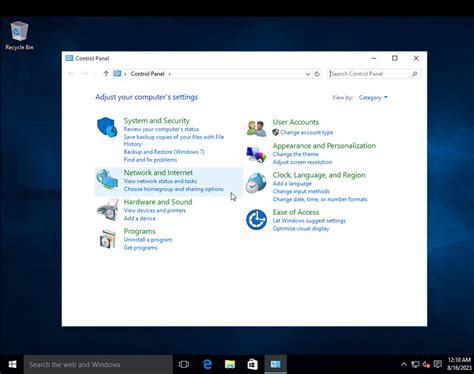
Task: Click Change input methods
Action: 301,191
